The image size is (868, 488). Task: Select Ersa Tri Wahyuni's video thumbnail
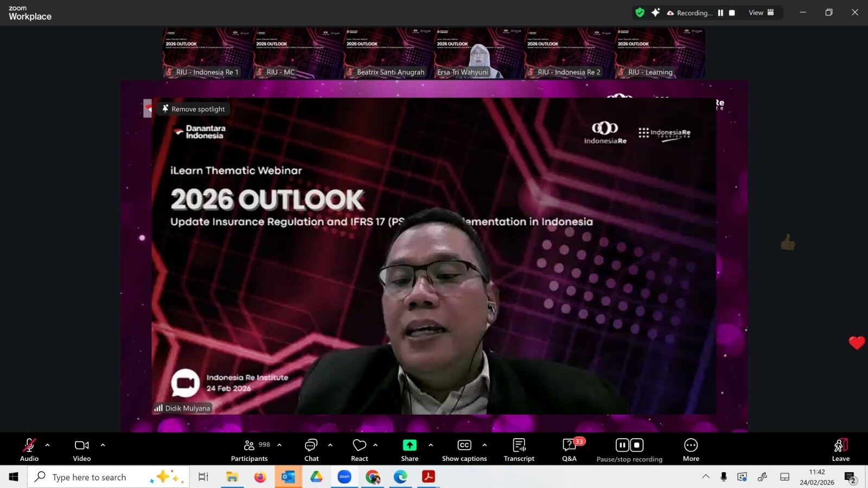coord(479,53)
